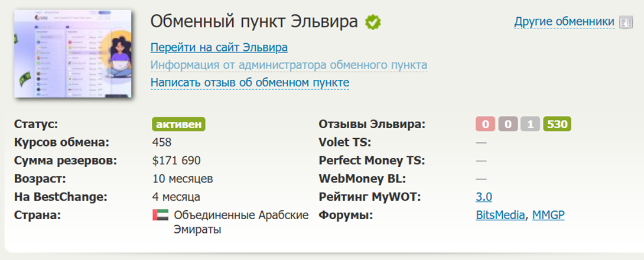Viewport: 644px width, 260px height.
Task: Click the Отзывы Эльвира label
Action: tap(372, 125)
